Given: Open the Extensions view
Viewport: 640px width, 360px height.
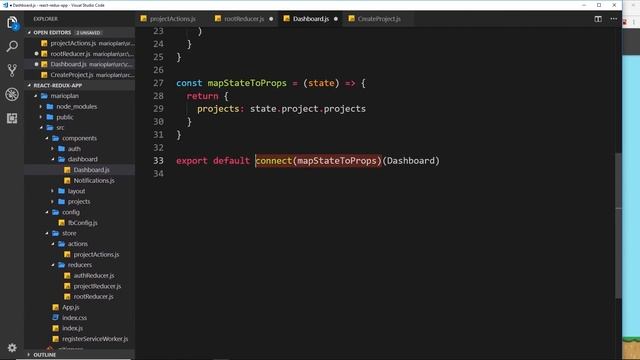Looking at the screenshot, I should pos(12,118).
